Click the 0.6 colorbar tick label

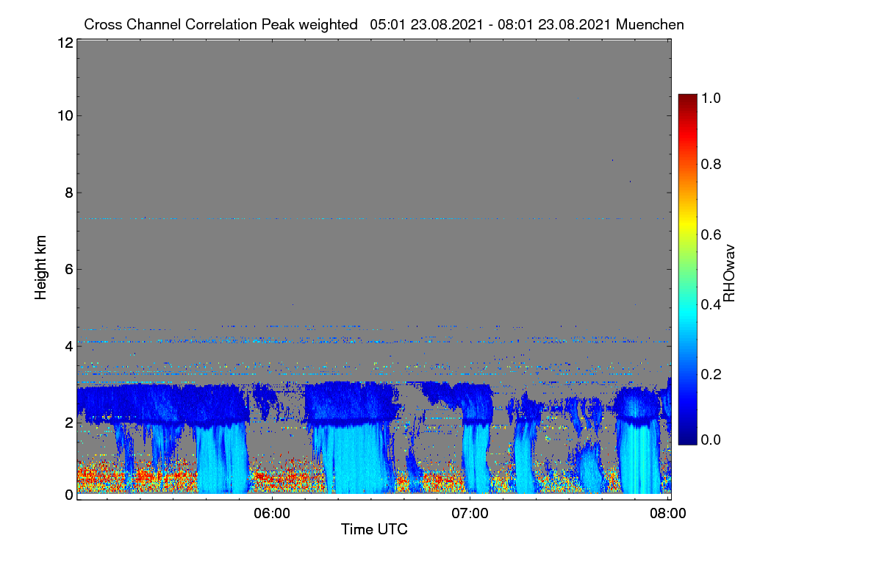pyautogui.click(x=709, y=234)
